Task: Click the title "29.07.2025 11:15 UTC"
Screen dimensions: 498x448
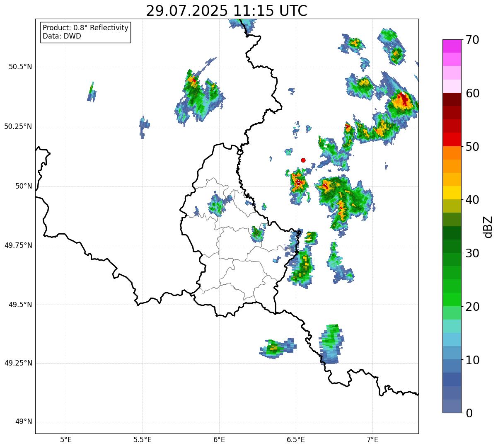Action: pos(227,11)
